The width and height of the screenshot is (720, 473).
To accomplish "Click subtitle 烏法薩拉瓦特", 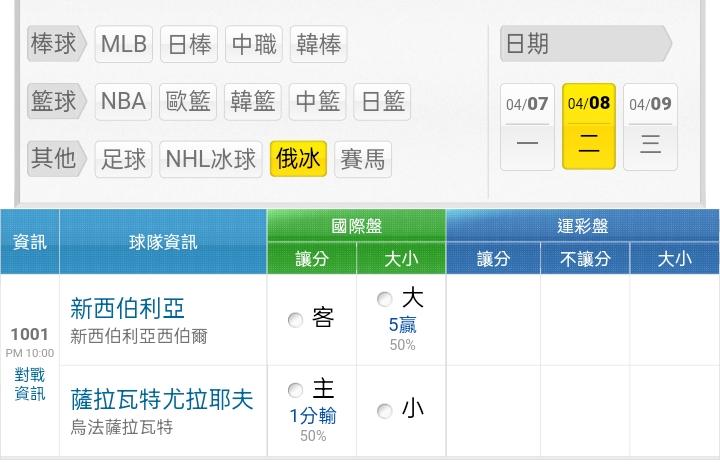I will point(122,427).
